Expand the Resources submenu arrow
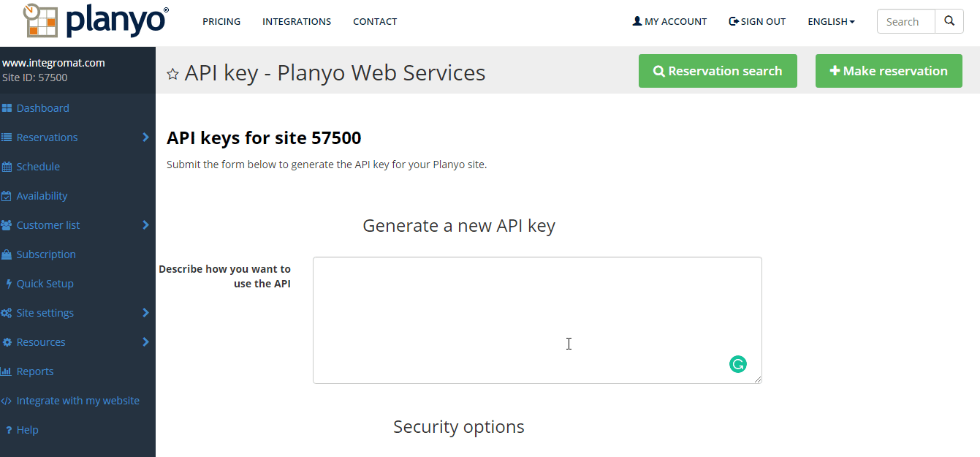This screenshot has height=457, width=980. pyautogui.click(x=145, y=342)
